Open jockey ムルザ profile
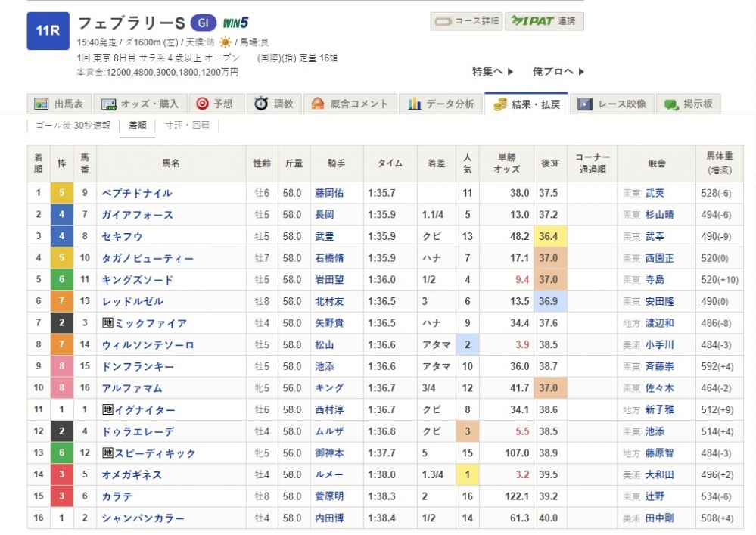 [329, 431]
